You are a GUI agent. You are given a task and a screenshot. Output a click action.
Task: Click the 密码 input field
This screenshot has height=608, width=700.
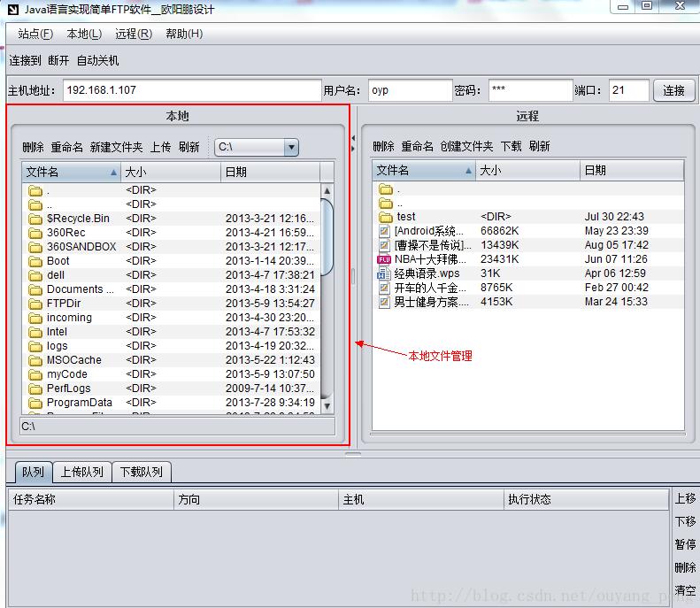tap(531, 90)
